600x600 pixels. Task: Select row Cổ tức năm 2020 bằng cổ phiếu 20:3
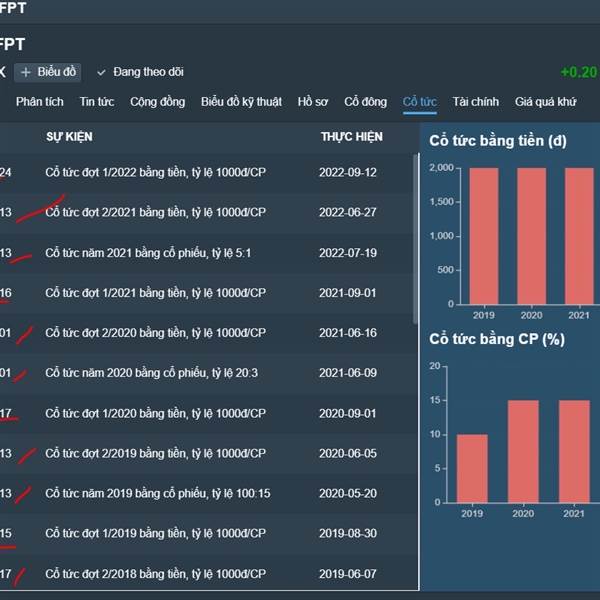206,373
